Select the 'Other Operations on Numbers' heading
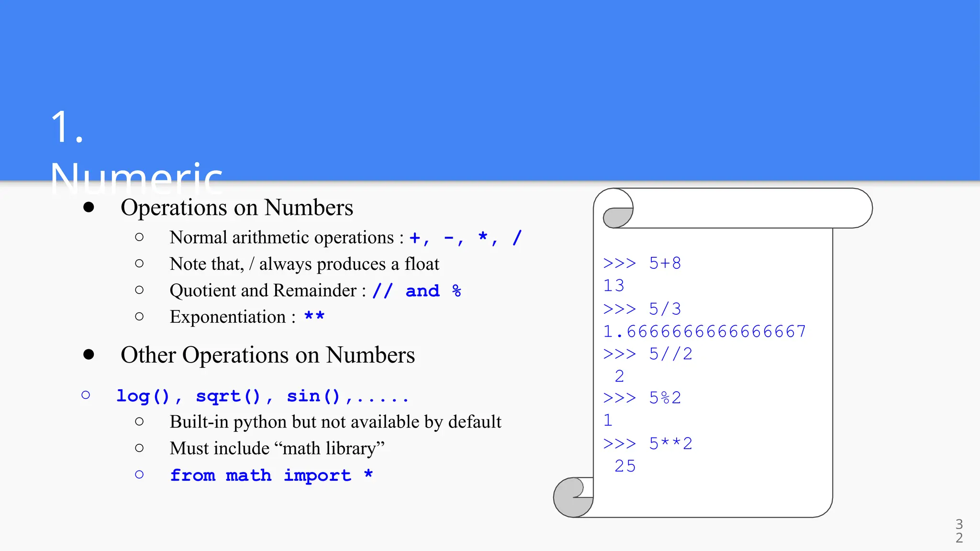Screen dimensions: 980x551 [x=267, y=355]
